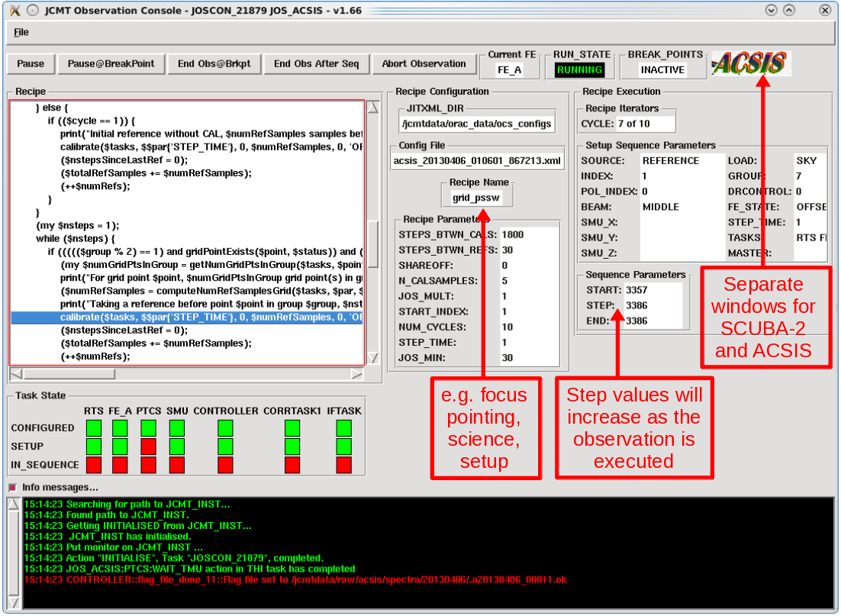Click the recipe horizontal scrollbar right arrow
Viewport: 841px width, 616px height.
tap(356, 374)
